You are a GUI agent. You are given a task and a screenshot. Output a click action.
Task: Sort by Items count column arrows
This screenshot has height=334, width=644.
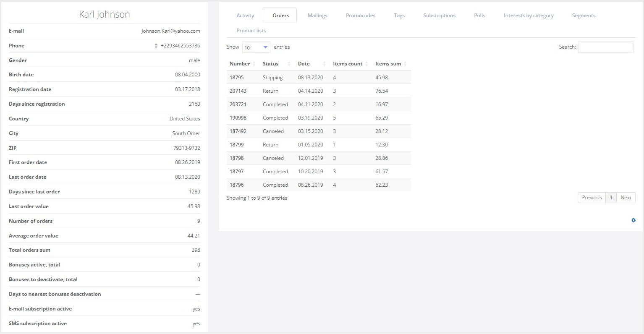coord(367,64)
